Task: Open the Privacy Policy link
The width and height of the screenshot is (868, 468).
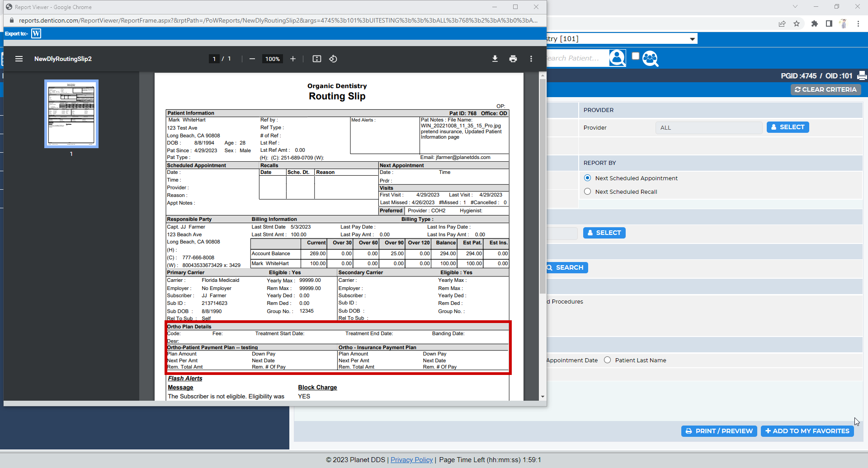Action: point(411,460)
